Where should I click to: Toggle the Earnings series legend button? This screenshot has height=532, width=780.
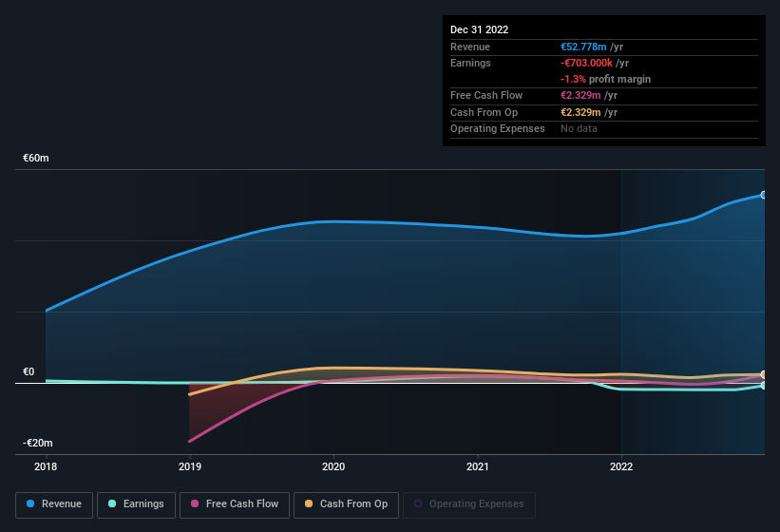tap(136, 504)
